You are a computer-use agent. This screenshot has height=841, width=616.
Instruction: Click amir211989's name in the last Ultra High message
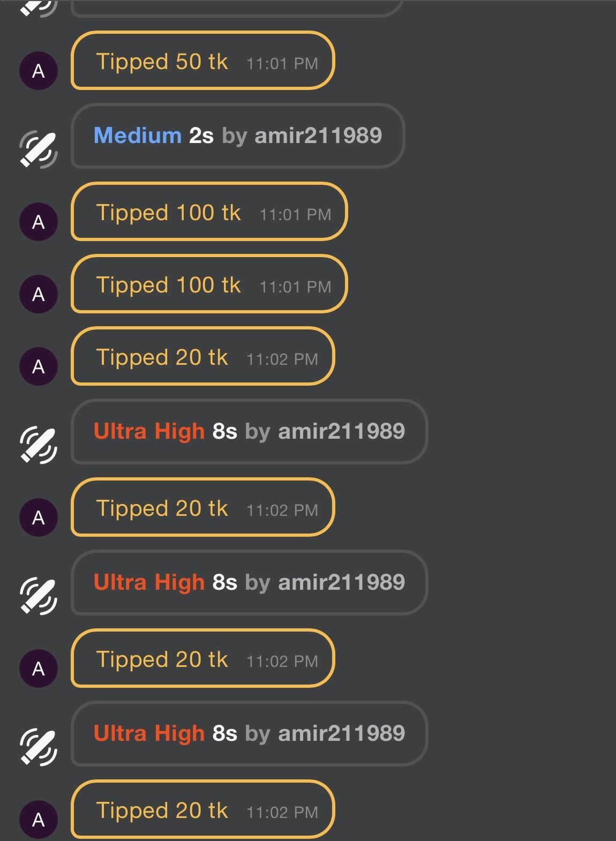(341, 733)
